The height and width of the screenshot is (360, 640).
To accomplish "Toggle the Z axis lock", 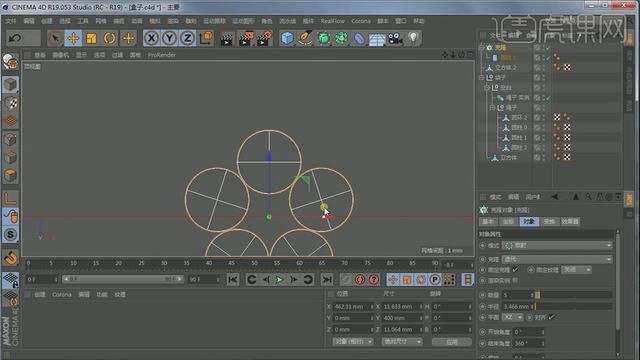I will click(187, 38).
